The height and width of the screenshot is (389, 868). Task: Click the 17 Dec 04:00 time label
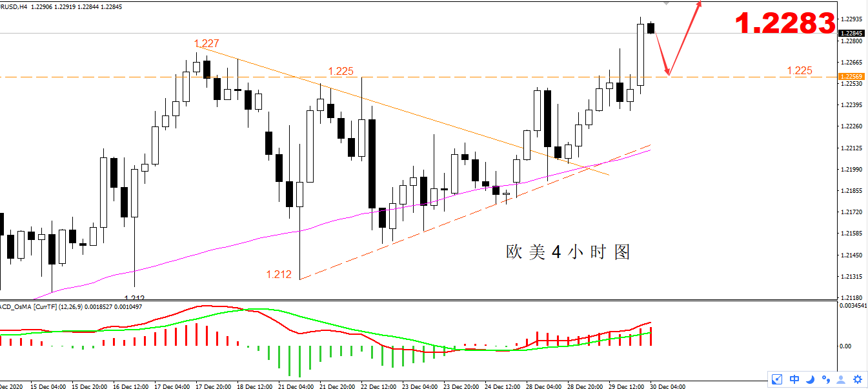(x=174, y=386)
